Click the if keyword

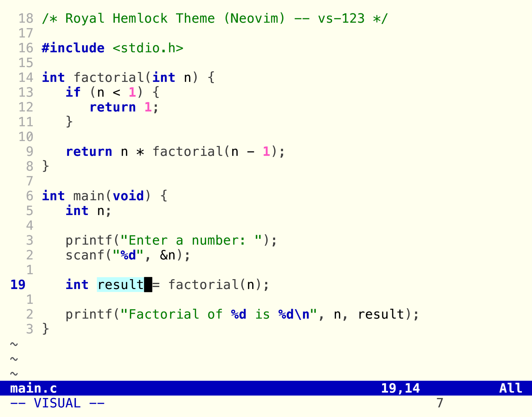click(73, 92)
